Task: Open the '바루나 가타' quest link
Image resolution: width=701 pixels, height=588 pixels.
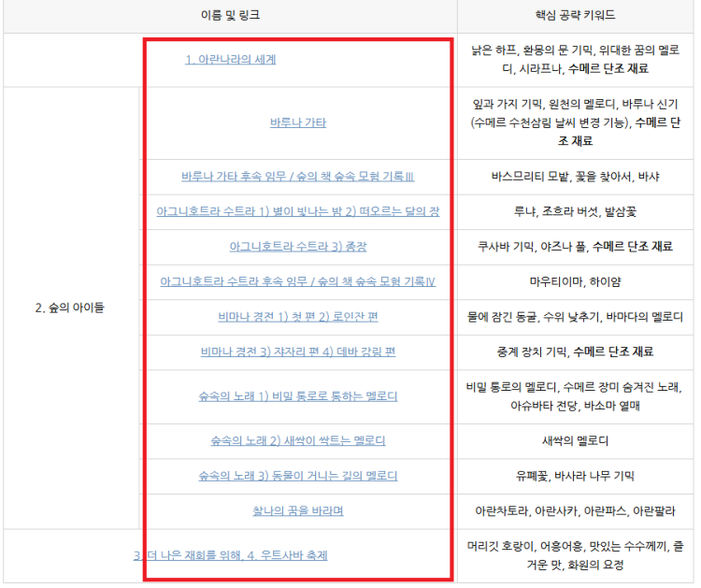Action: [297, 122]
